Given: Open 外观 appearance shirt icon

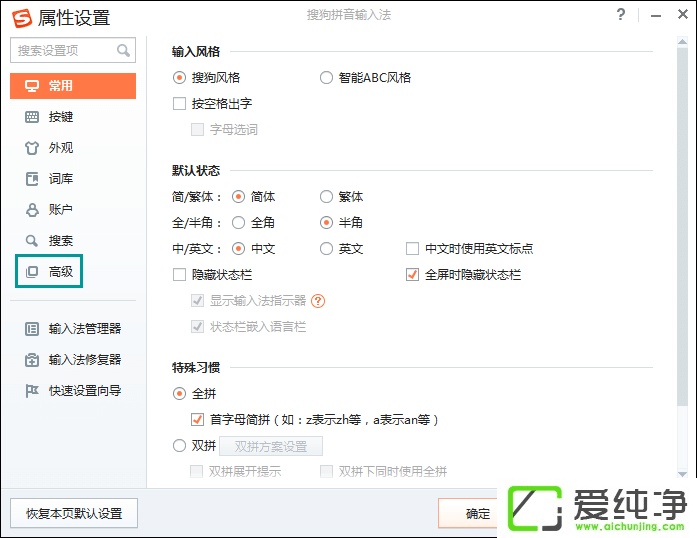Looking at the screenshot, I should point(31,148).
